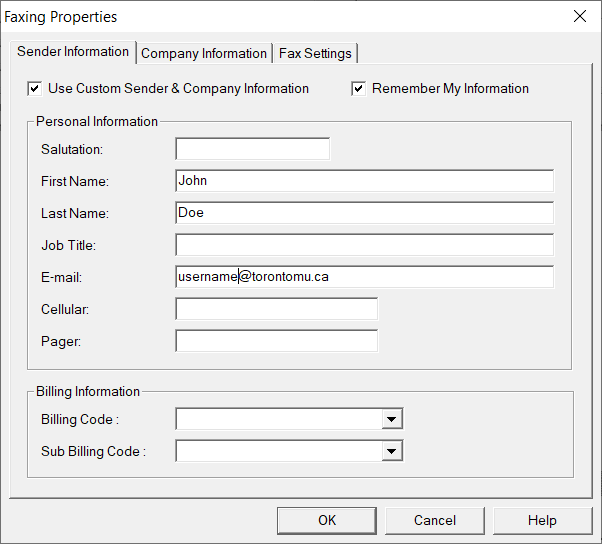Click the Pager input box

coord(276,341)
